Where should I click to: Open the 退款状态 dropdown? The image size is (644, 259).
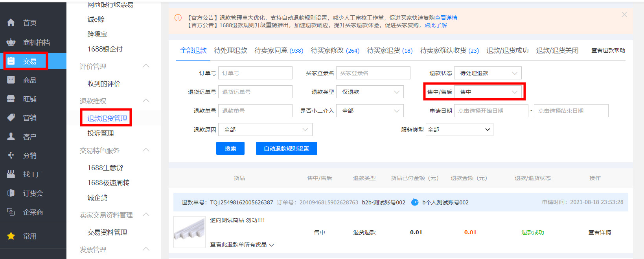pos(488,73)
